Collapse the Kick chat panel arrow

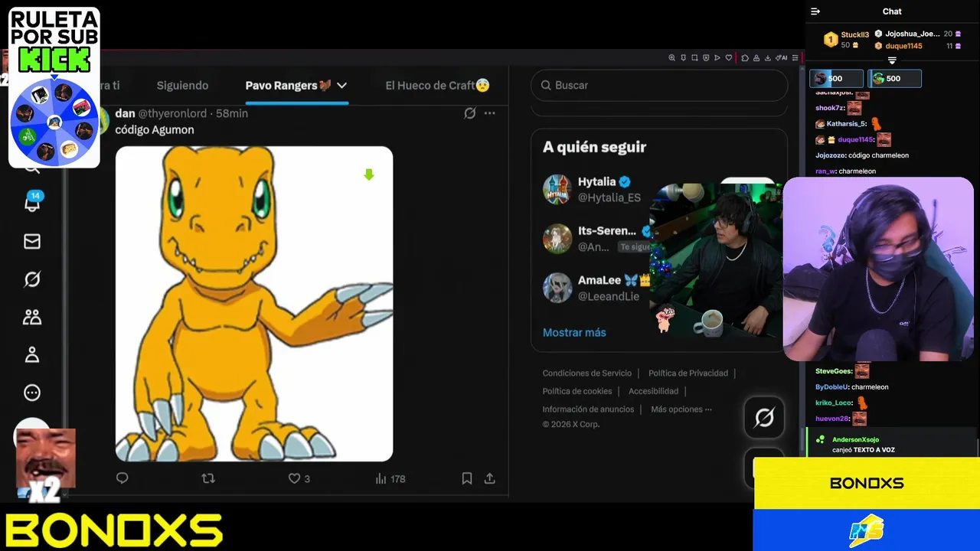[815, 11]
